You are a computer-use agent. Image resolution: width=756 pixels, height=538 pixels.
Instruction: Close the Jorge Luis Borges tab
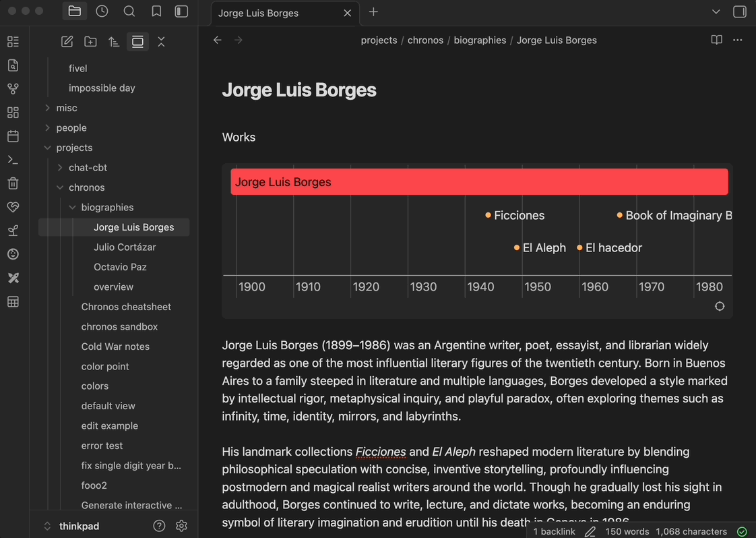coord(347,13)
